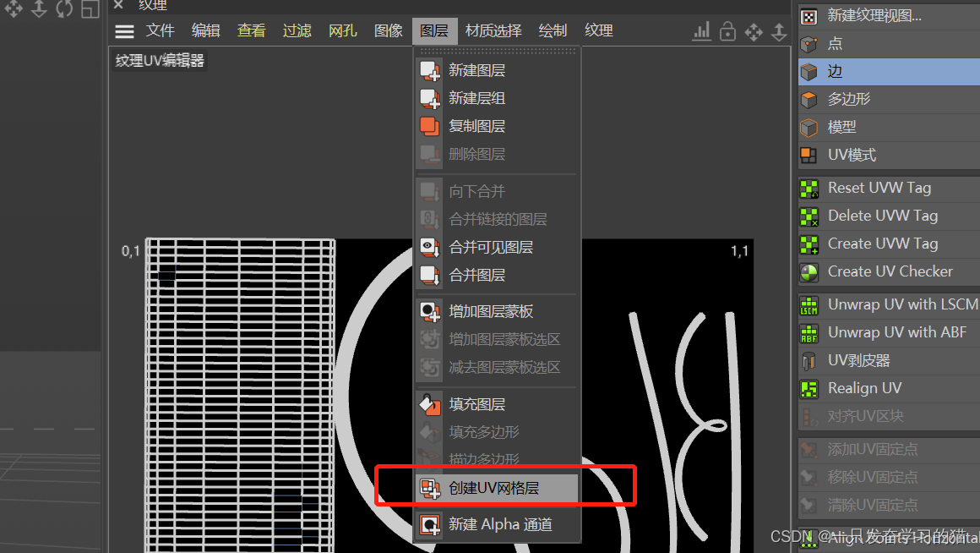The height and width of the screenshot is (553, 980).
Task: Click the green sphere icon beside Create UV Checker
Action: (x=808, y=272)
